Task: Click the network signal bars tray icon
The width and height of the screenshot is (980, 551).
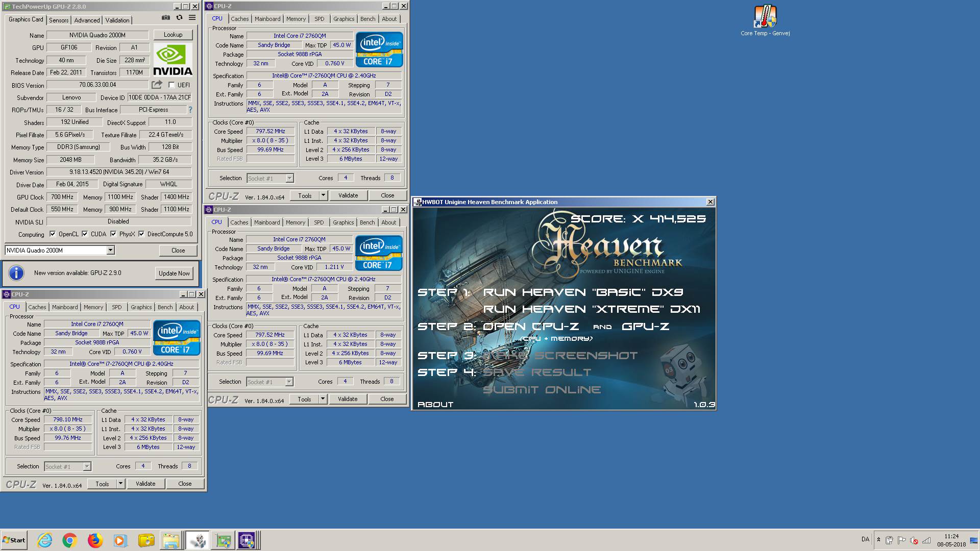Action: click(x=926, y=540)
